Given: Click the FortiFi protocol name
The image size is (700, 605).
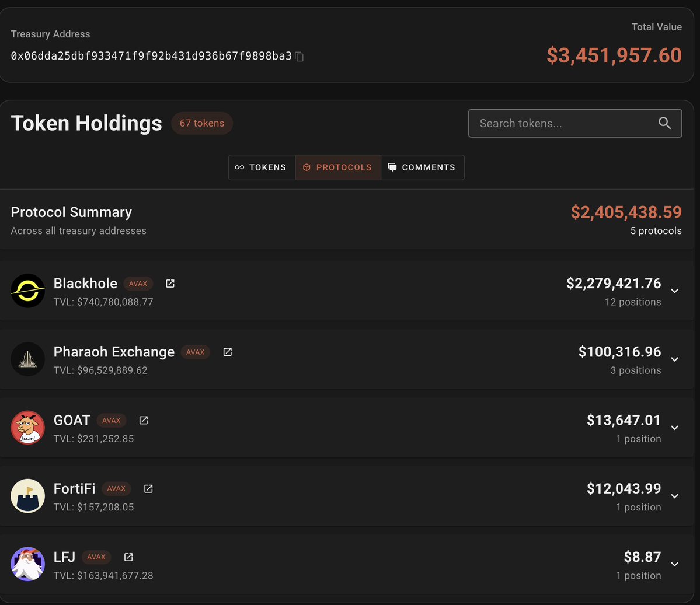Looking at the screenshot, I should point(75,488).
